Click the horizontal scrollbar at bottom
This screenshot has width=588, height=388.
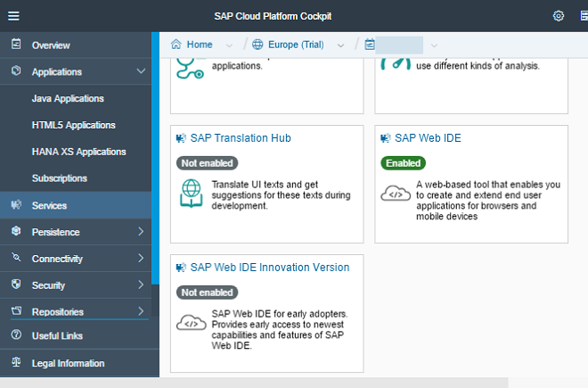point(254,383)
